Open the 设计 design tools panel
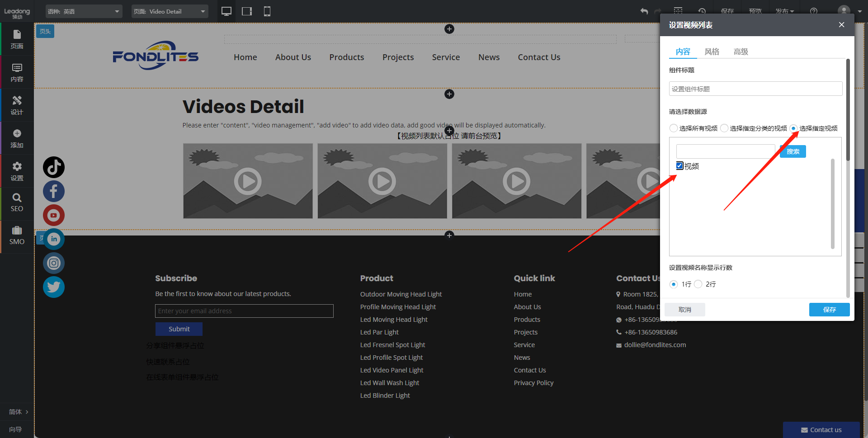The image size is (868, 438). click(x=17, y=105)
